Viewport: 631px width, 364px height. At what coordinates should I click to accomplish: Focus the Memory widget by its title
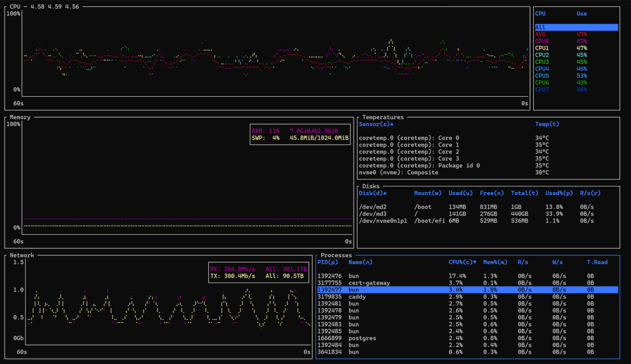(x=20, y=117)
